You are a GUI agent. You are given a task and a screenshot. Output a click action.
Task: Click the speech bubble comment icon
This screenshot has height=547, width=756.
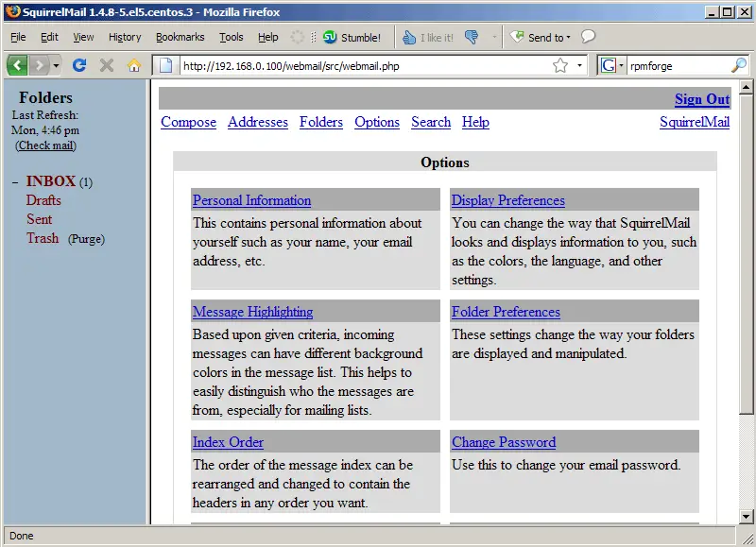pos(588,36)
